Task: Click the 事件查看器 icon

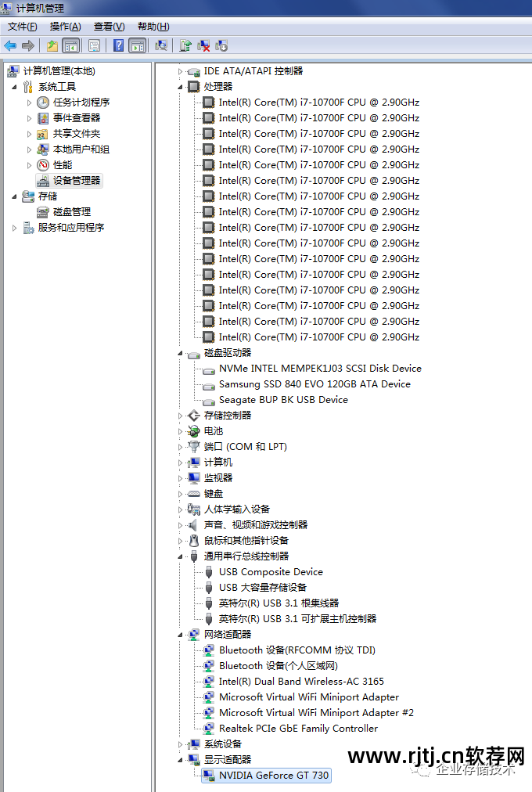Action: tap(43, 118)
